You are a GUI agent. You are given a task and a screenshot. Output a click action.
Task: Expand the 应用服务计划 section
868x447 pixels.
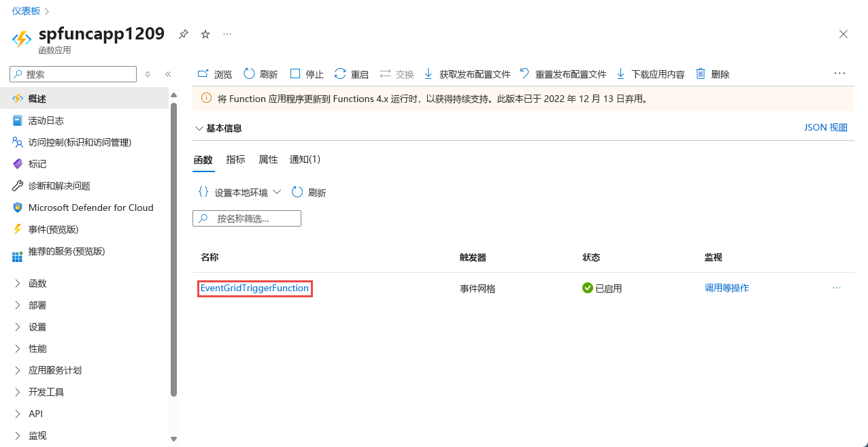click(x=18, y=371)
